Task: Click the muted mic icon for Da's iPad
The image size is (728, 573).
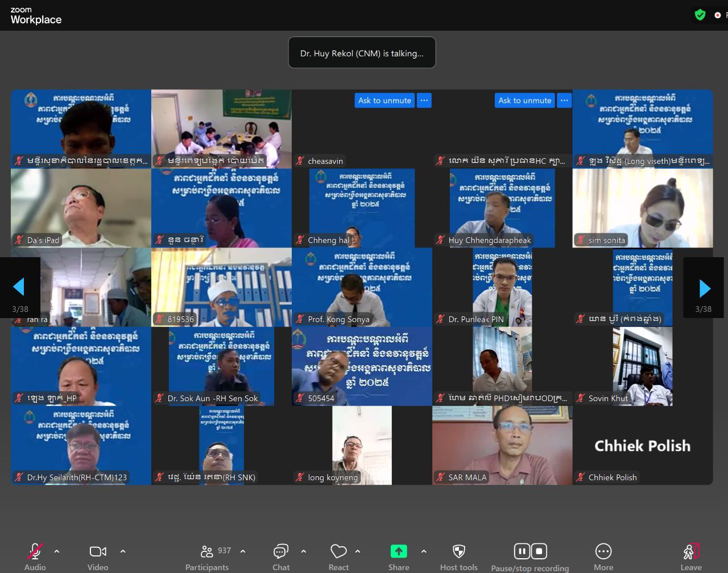Action: 19,240
